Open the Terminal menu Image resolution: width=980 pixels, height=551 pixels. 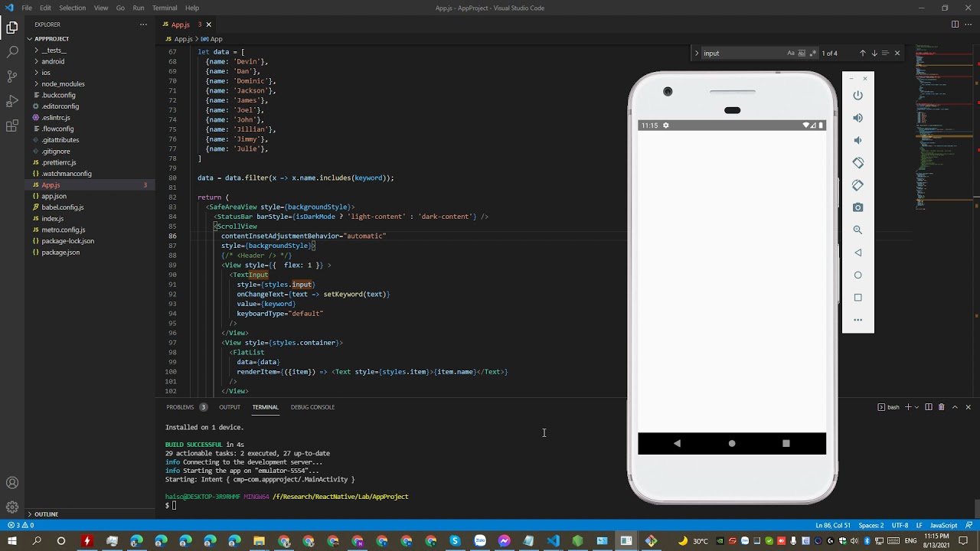click(165, 8)
